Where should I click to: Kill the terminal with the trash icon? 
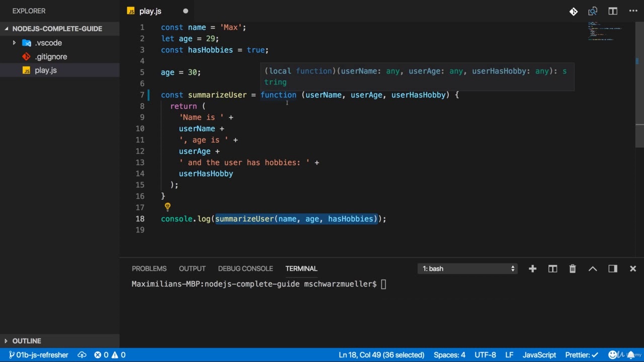pyautogui.click(x=573, y=268)
